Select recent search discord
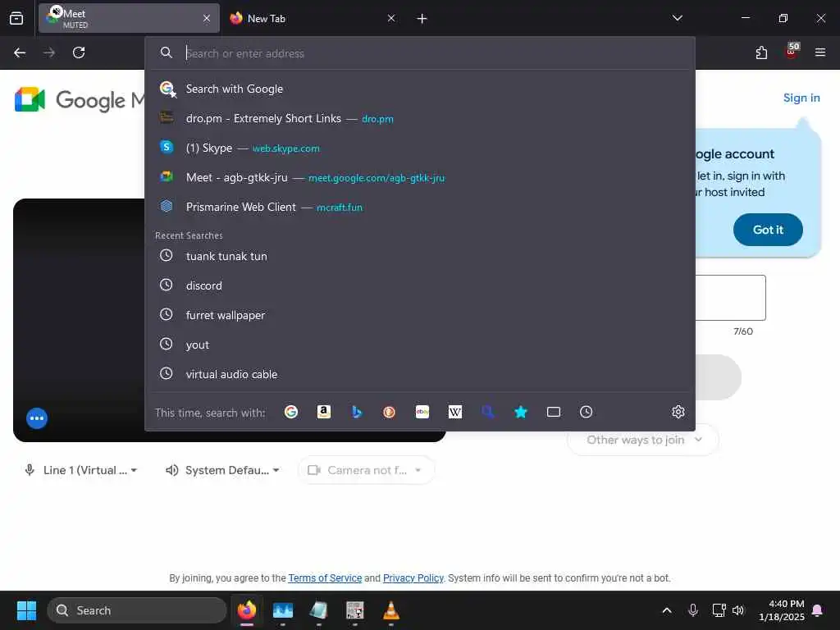 tap(420, 285)
